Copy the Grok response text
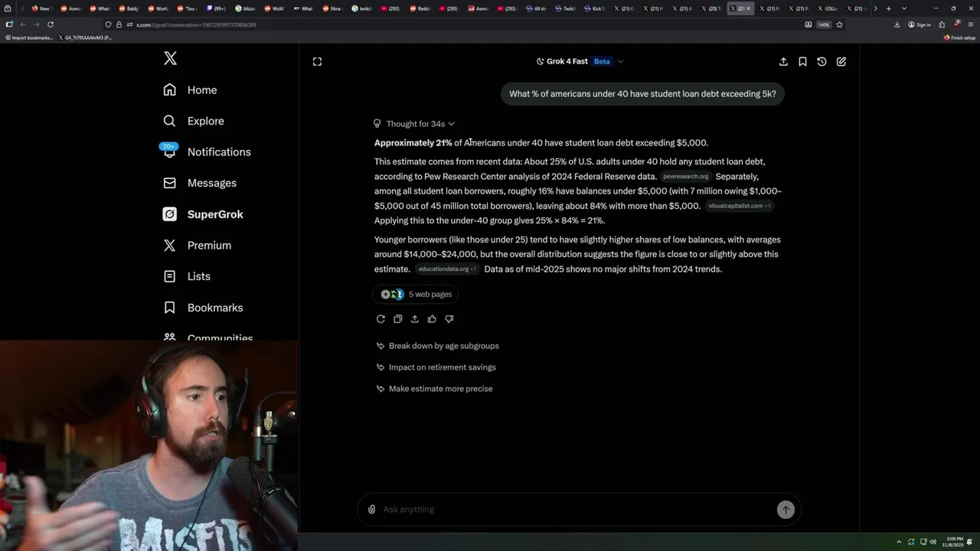This screenshot has height=551, width=980. pyautogui.click(x=397, y=319)
